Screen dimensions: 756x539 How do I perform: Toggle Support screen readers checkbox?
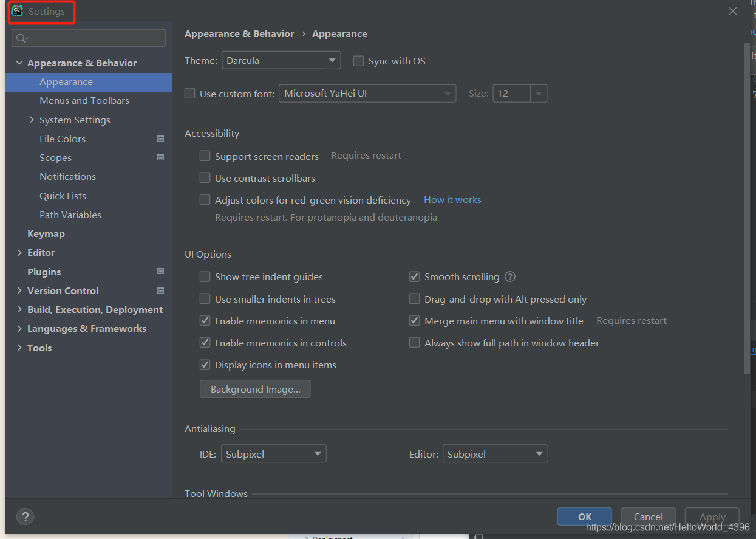pyautogui.click(x=205, y=156)
